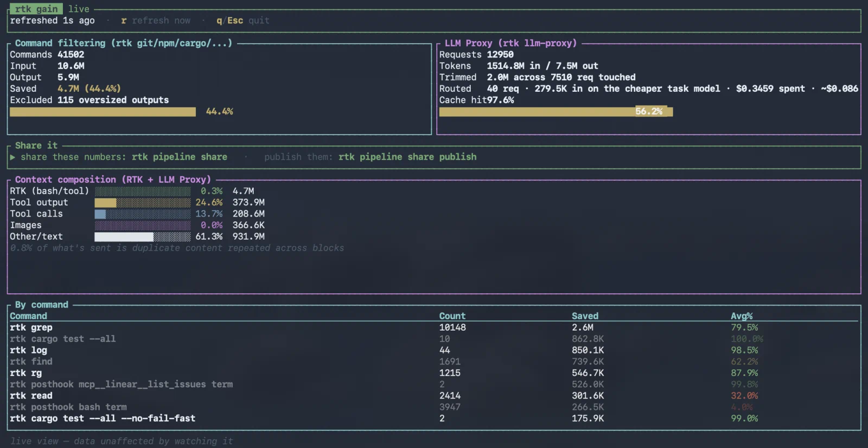The height and width of the screenshot is (448, 868).
Task: Click the LLM Proxy 56.2% progress bar
Action: coord(556,111)
